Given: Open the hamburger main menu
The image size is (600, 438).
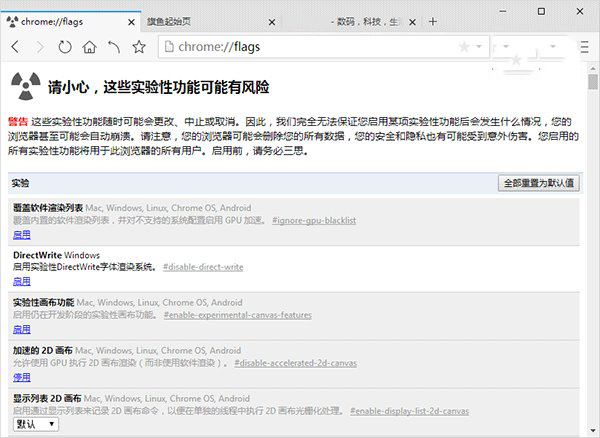Looking at the screenshot, I should coord(584,47).
